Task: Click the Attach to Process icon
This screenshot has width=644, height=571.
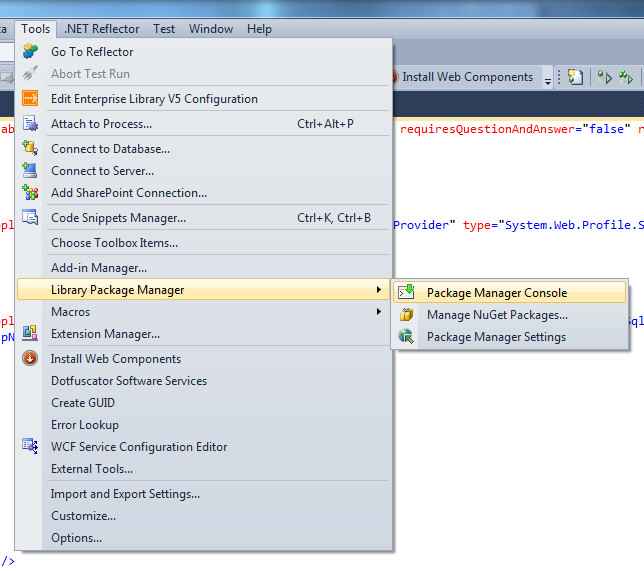Action: (30, 123)
